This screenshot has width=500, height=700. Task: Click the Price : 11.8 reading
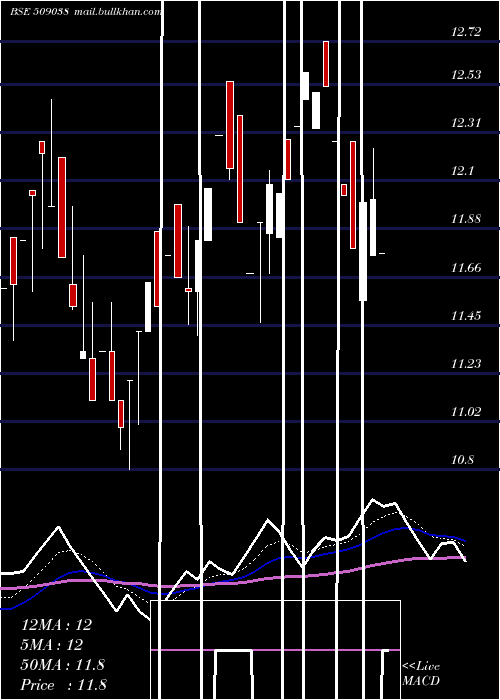[63, 685]
